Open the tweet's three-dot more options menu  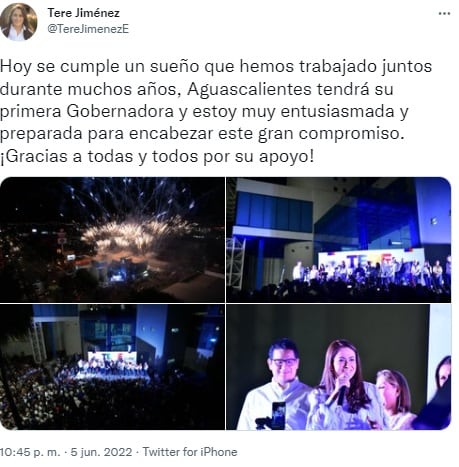444,14
